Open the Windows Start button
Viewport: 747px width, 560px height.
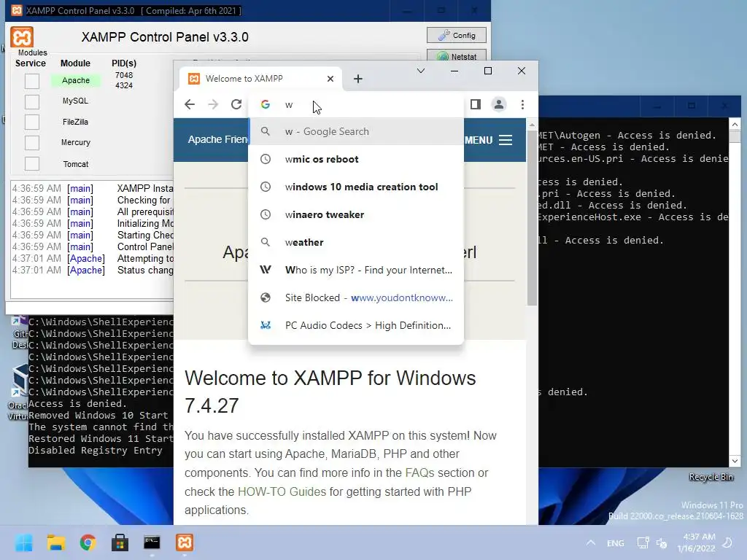click(x=24, y=542)
